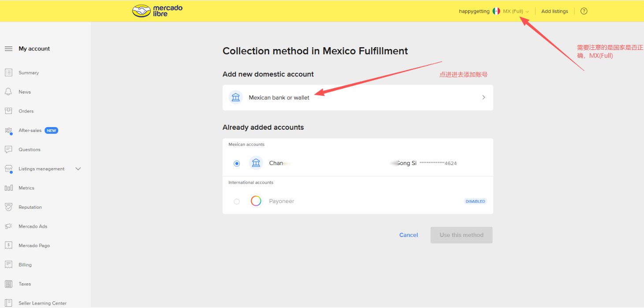Open Mercado Ads megaphone icon
This screenshot has width=644, height=308.
point(8,226)
